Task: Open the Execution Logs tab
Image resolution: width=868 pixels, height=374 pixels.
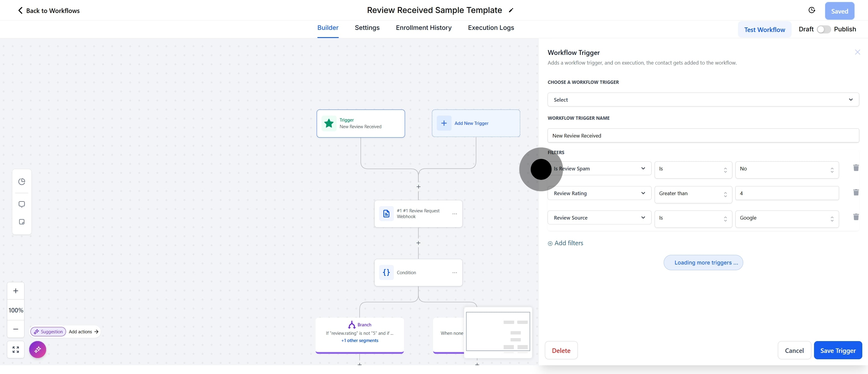Action: (x=491, y=28)
